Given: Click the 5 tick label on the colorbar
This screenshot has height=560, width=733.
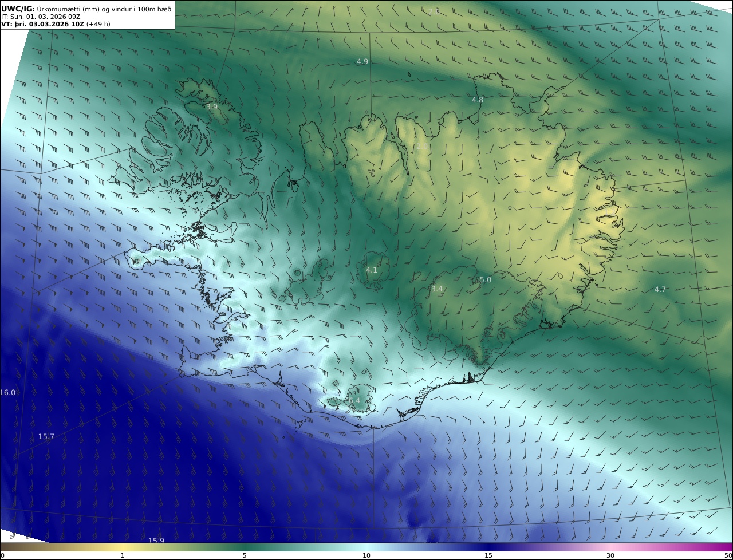Looking at the screenshot, I should (245, 555).
